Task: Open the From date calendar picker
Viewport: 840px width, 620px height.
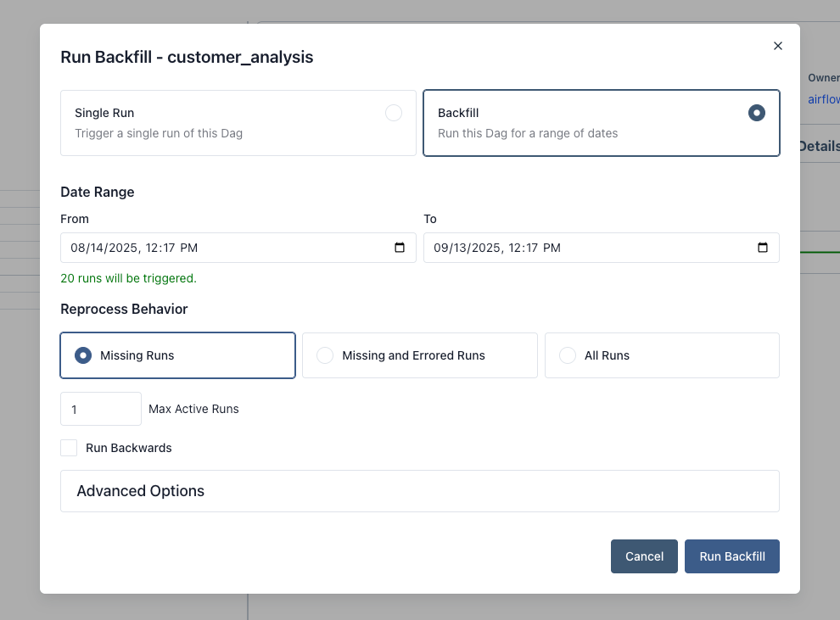Action: [399, 248]
